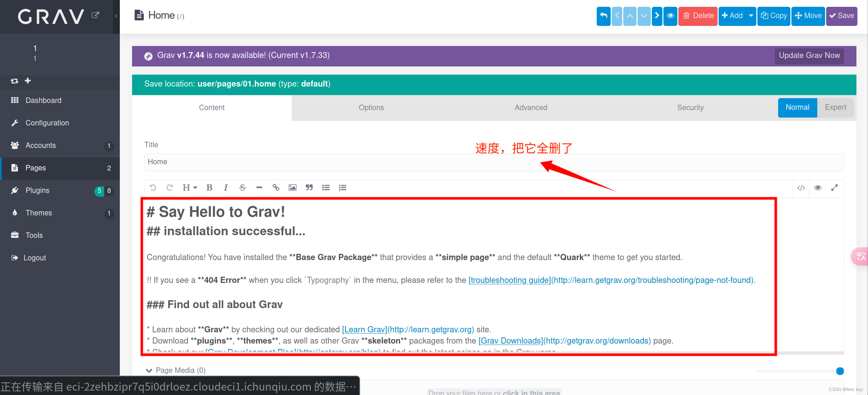The height and width of the screenshot is (395, 868).
Task: Open the Security tab
Action: click(690, 107)
